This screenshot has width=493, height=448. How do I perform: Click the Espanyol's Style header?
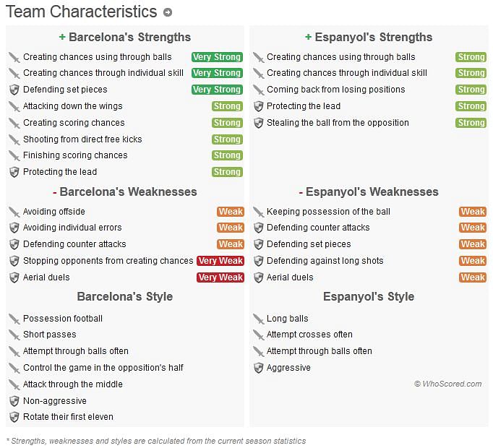(x=369, y=296)
